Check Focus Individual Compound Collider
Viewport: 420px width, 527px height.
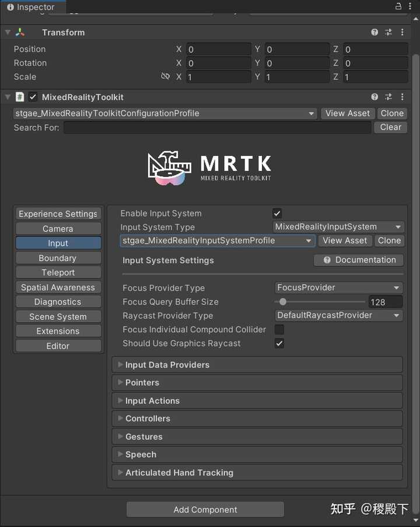tap(279, 329)
